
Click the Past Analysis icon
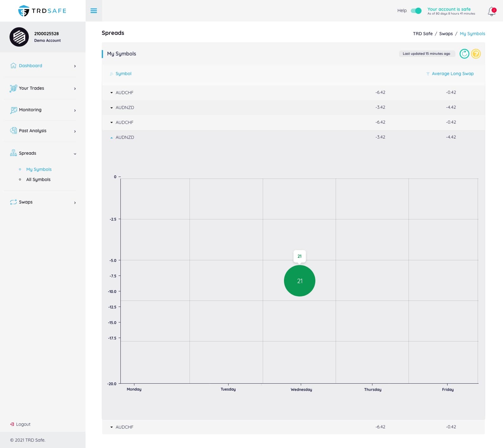pos(13,131)
